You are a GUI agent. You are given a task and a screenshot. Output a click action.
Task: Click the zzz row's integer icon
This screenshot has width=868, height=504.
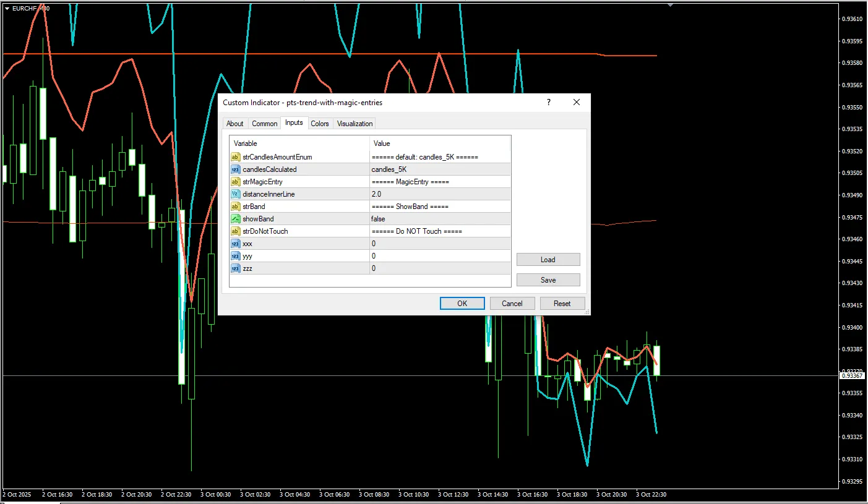(235, 268)
